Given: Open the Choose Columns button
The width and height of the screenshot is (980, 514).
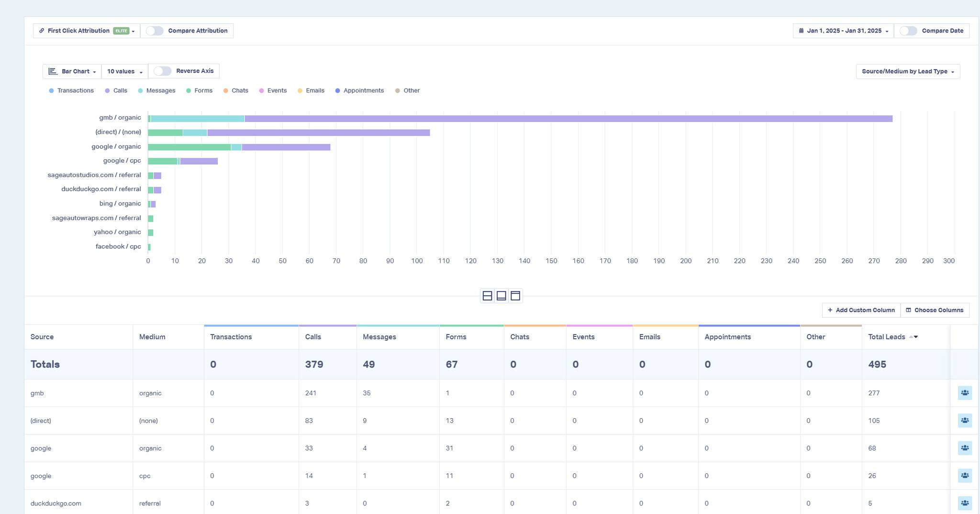Looking at the screenshot, I should (x=935, y=310).
